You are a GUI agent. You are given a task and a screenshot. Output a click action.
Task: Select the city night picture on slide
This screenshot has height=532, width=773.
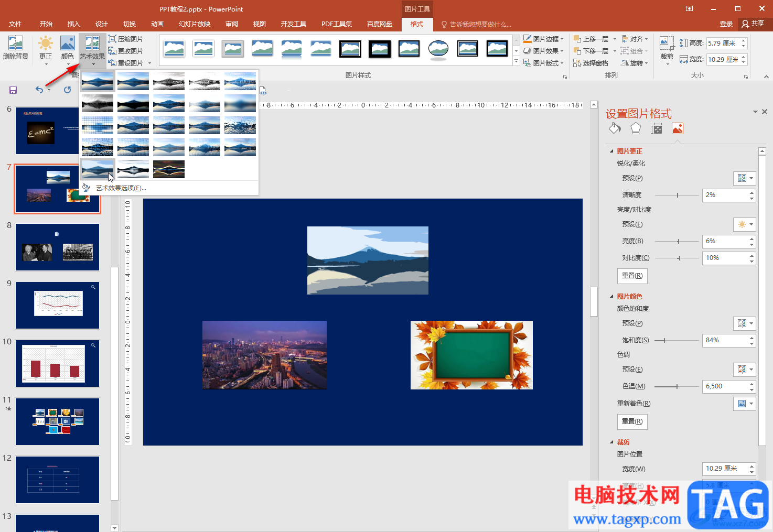[x=264, y=355]
